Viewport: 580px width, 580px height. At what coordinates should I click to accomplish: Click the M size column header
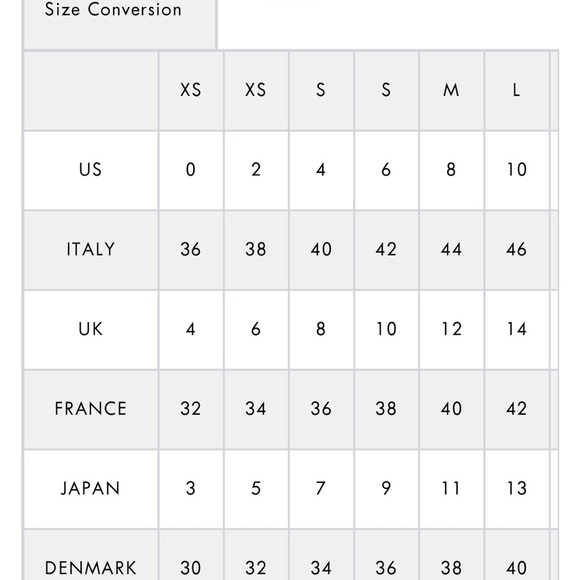pyautogui.click(x=451, y=90)
